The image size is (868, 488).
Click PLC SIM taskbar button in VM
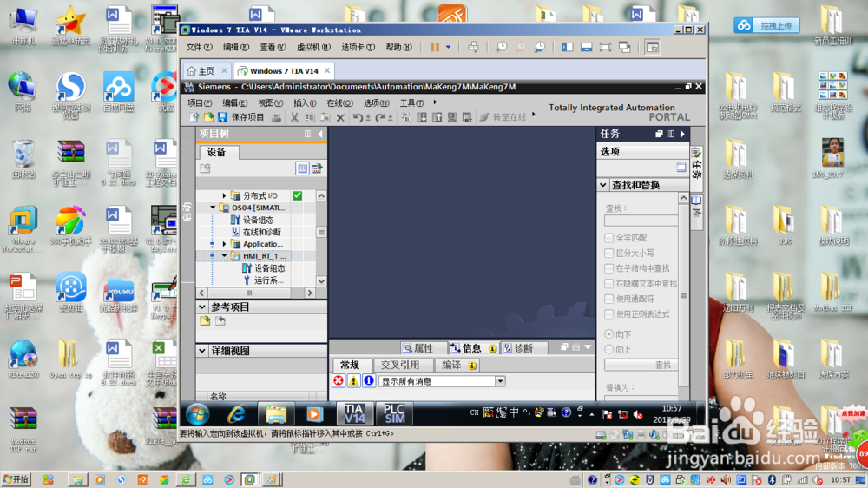click(x=394, y=414)
